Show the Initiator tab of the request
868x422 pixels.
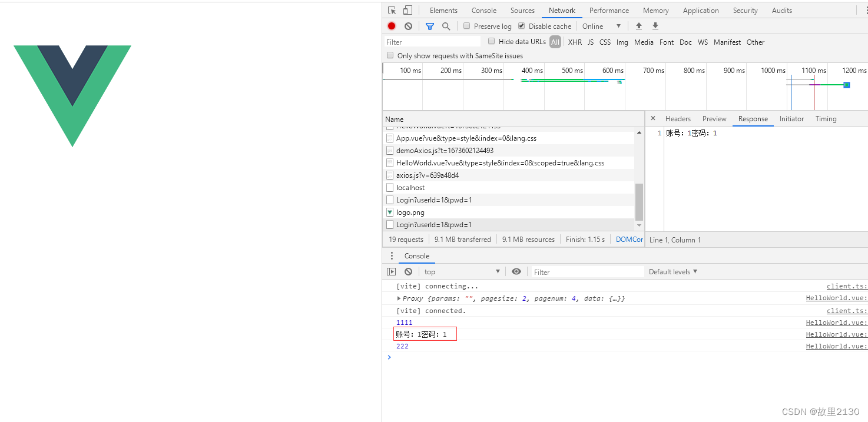791,118
